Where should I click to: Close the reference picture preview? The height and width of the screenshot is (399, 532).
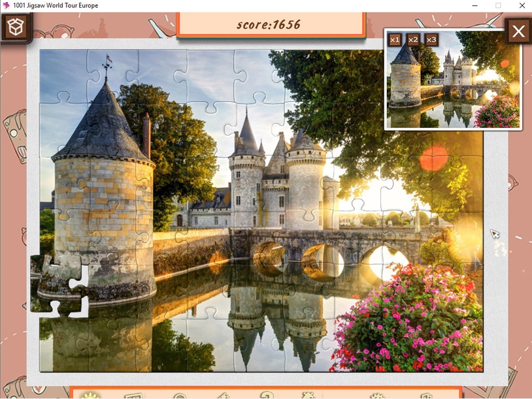pyautogui.click(x=518, y=31)
